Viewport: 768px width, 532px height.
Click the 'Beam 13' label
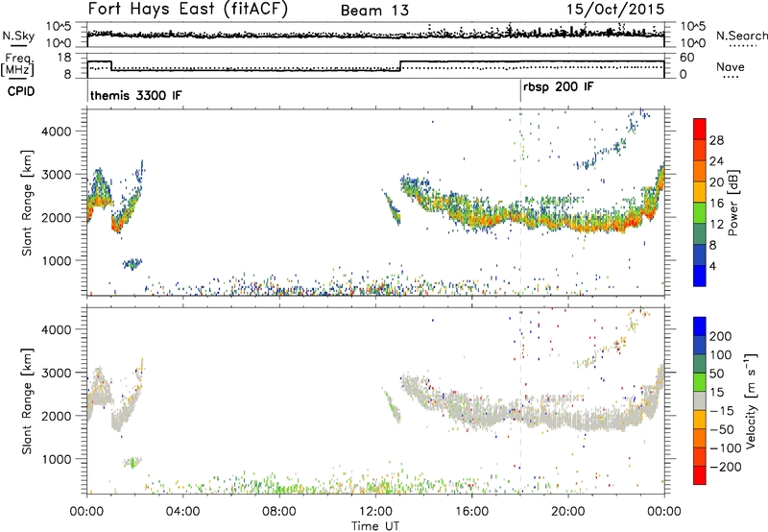pyautogui.click(x=374, y=11)
